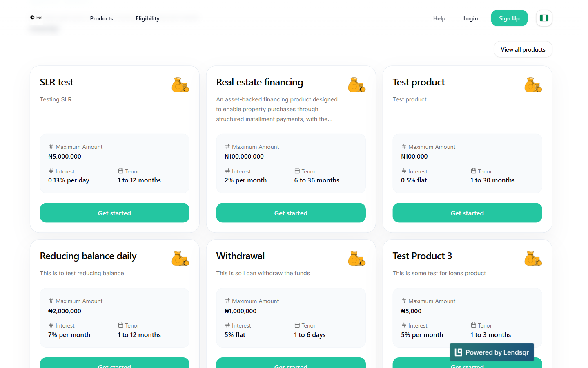The image size is (588, 368).
Task: Click the 1 to 30 months tenor
Action: coord(492,180)
